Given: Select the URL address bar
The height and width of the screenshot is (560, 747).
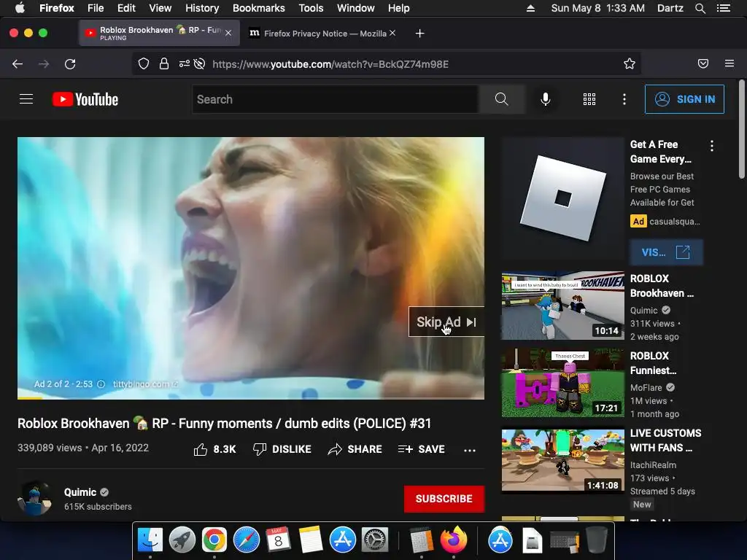Looking at the screenshot, I should pyautogui.click(x=386, y=64).
